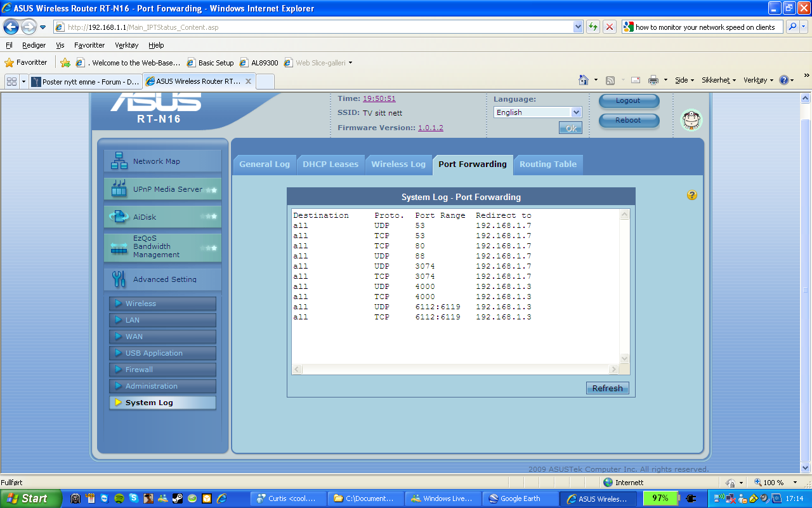Viewport: 812px width, 508px height.
Task: Switch to the General Log tab
Action: (x=265, y=164)
